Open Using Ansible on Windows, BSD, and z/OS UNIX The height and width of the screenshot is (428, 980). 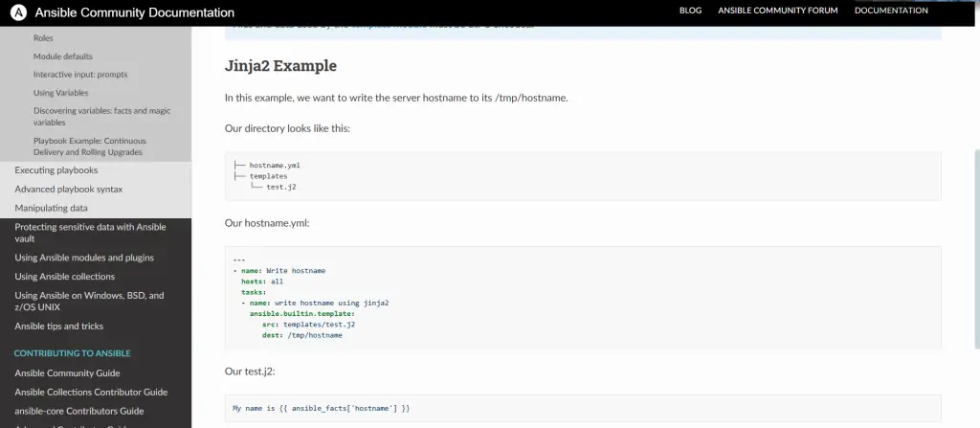click(x=89, y=301)
